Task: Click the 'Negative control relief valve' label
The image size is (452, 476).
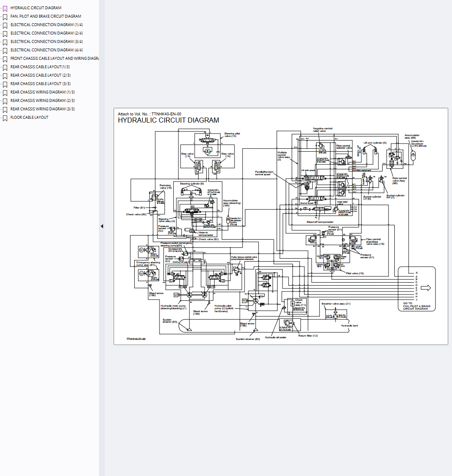Action: (323, 130)
